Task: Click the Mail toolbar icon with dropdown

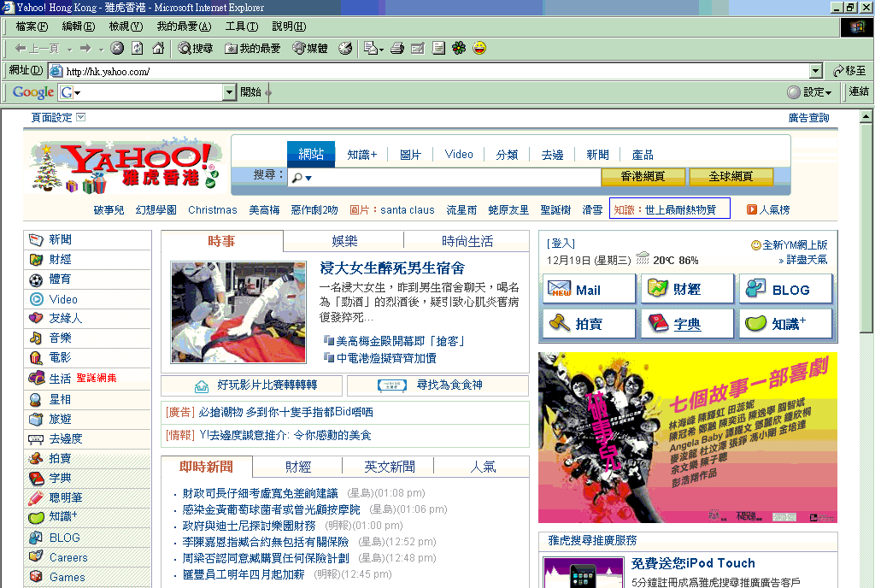Action: click(x=373, y=49)
